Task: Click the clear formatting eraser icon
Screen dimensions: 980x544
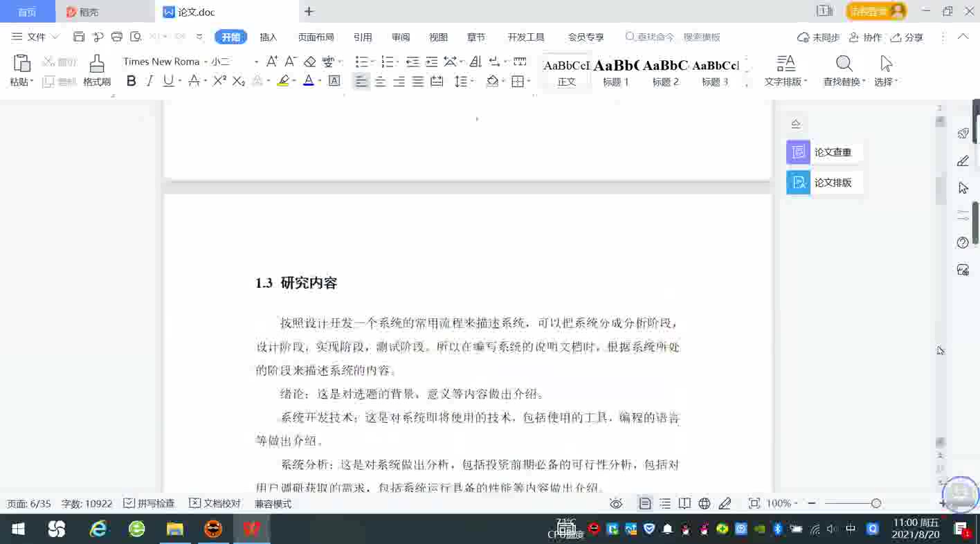Action: (x=309, y=62)
